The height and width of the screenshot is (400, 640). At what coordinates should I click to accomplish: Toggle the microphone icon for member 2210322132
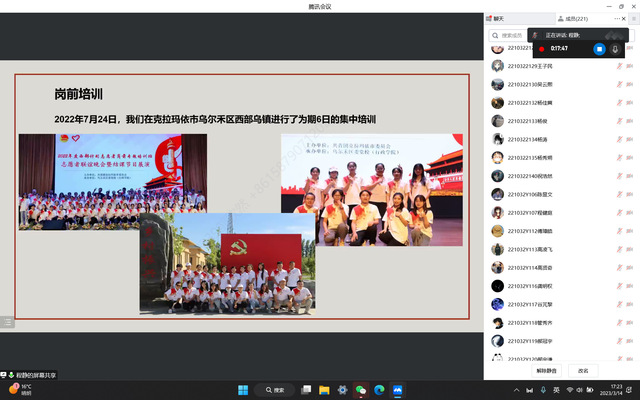pos(619,103)
